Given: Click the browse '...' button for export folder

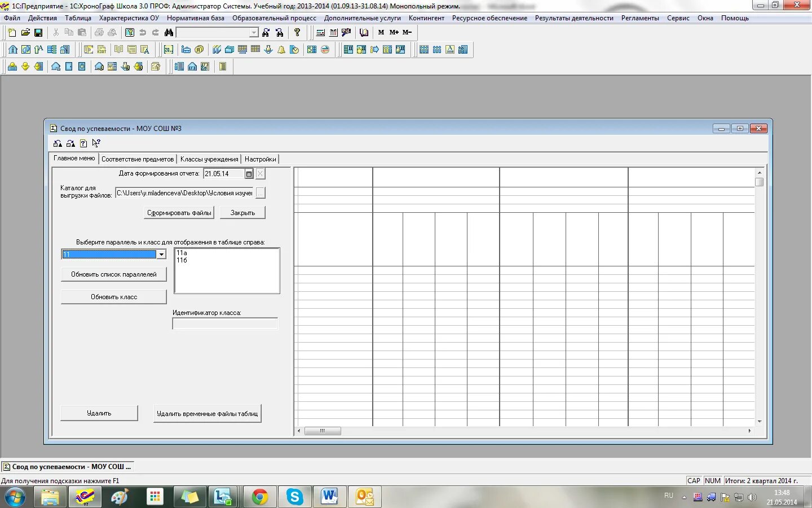Looking at the screenshot, I should 260,193.
